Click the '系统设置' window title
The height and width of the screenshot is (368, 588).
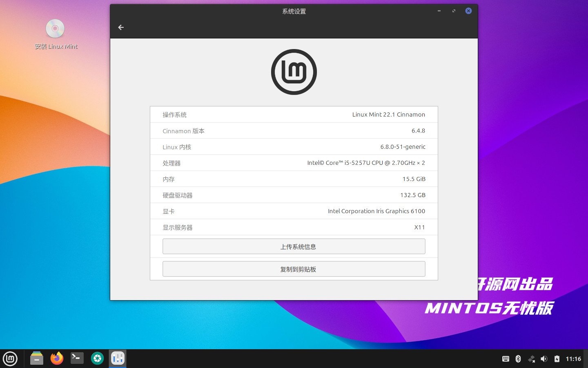click(294, 11)
